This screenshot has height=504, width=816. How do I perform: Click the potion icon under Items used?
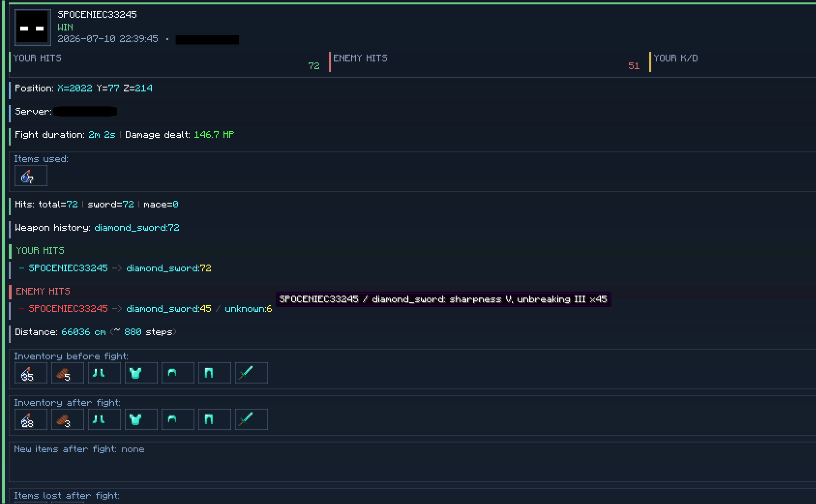[x=31, y=176]
